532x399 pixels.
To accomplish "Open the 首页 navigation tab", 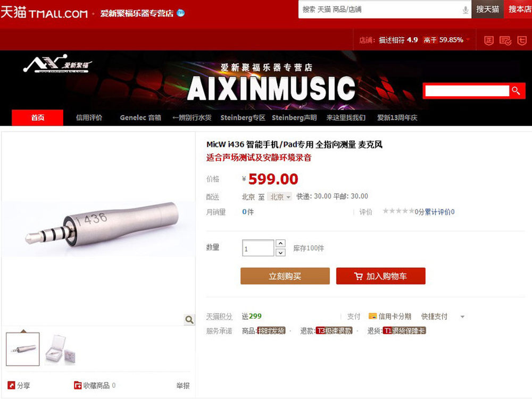I will click(38, 118).
